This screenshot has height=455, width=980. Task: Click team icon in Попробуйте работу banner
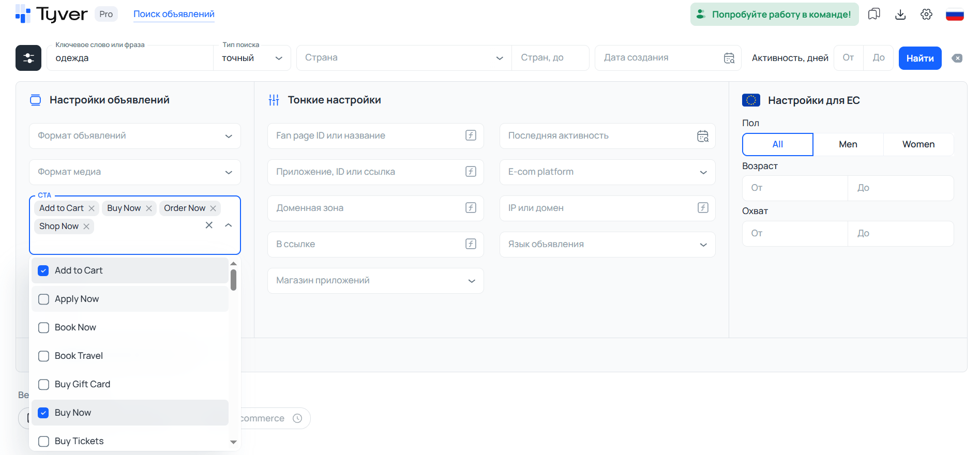[701, 14]
